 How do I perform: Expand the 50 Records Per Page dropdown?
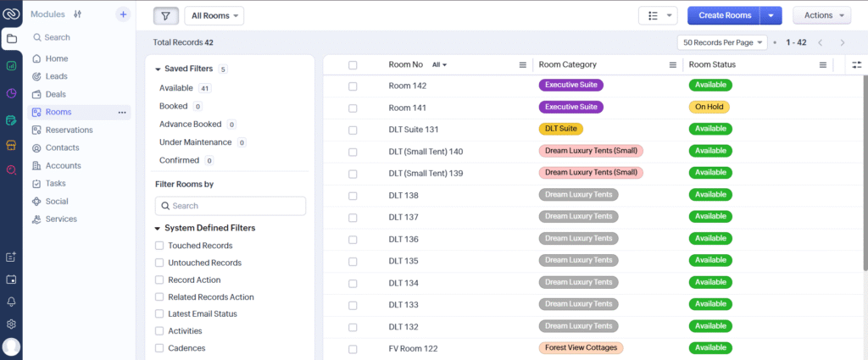coord(723,42)
